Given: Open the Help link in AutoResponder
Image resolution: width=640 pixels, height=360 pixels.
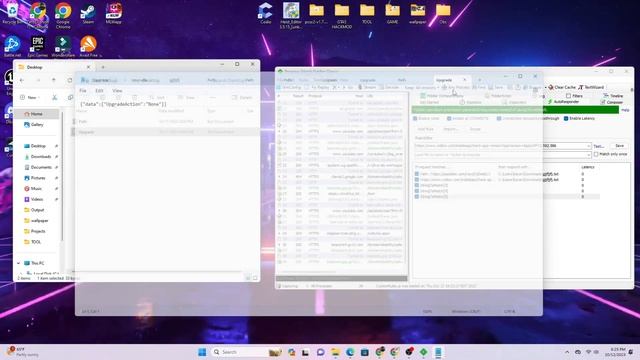Looking at the screenshot, I should point(625,110).
